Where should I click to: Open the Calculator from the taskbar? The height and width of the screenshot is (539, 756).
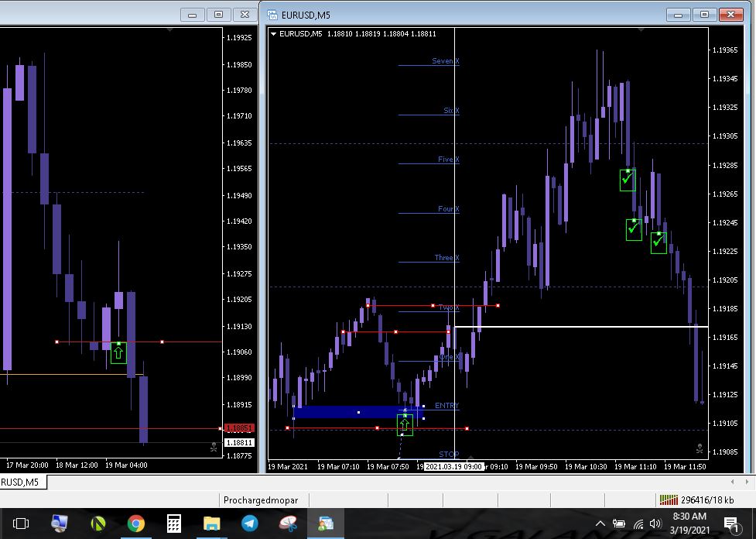pyautogui.click(x=173, y=524)
